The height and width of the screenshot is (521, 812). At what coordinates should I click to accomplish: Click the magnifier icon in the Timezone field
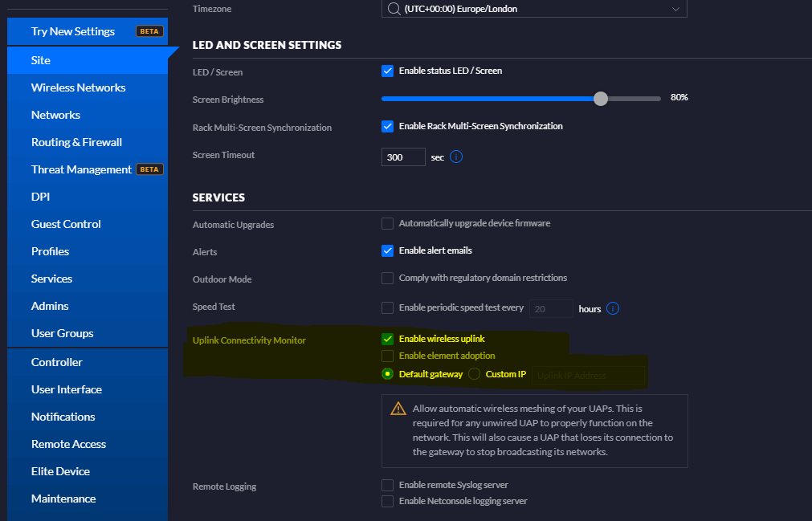[395, 9]
